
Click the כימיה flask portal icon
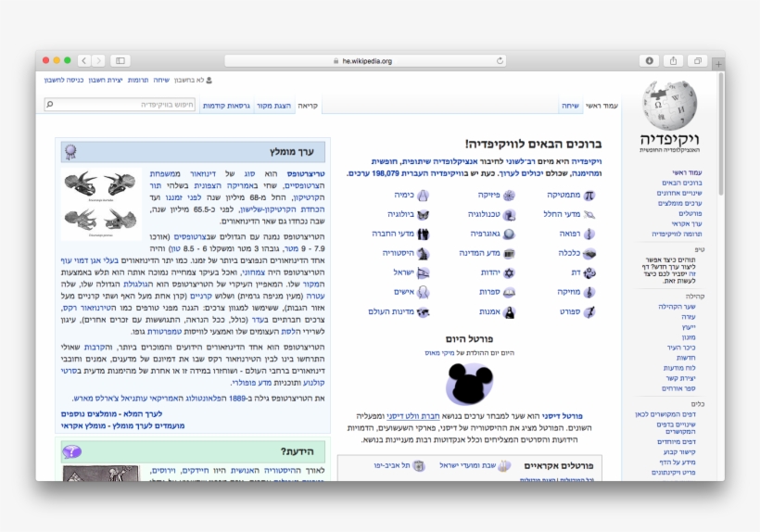[424, 196]
